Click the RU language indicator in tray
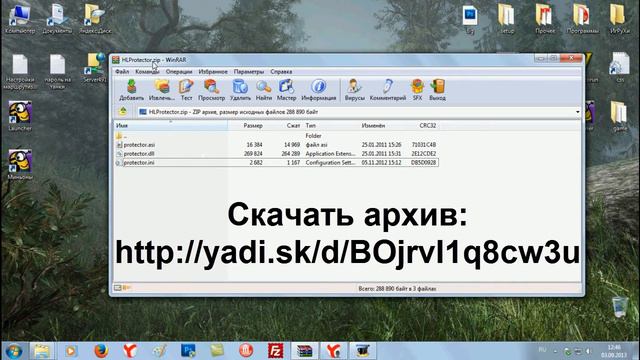Image resolution: width=640 pixels, height=360 pixels. coord(542,350)
